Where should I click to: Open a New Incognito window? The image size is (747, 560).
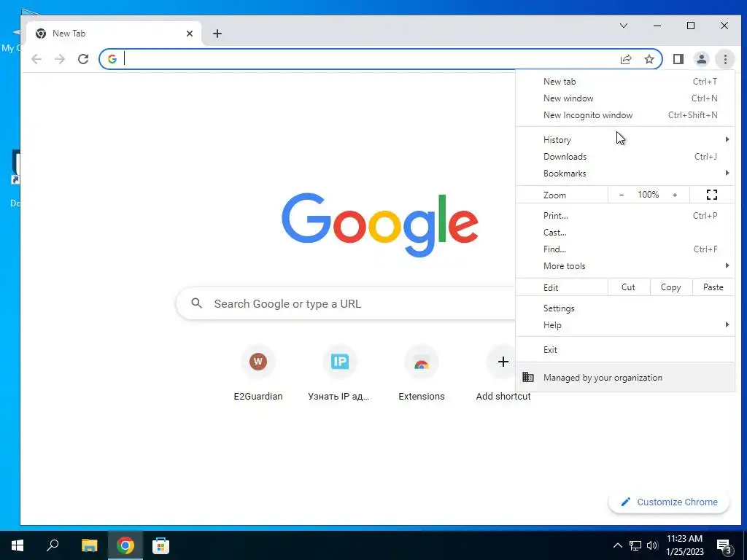click(625, 114)
